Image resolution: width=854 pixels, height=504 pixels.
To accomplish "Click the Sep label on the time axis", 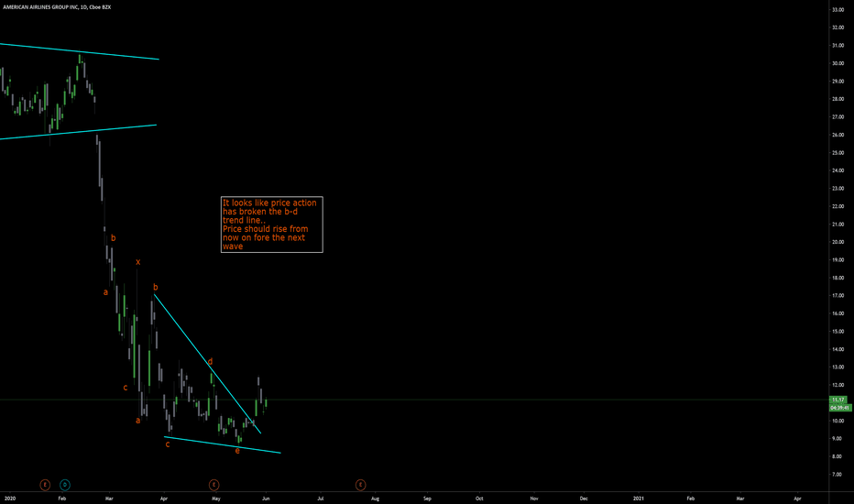I will pyautogui.click(x=428, y=499).
